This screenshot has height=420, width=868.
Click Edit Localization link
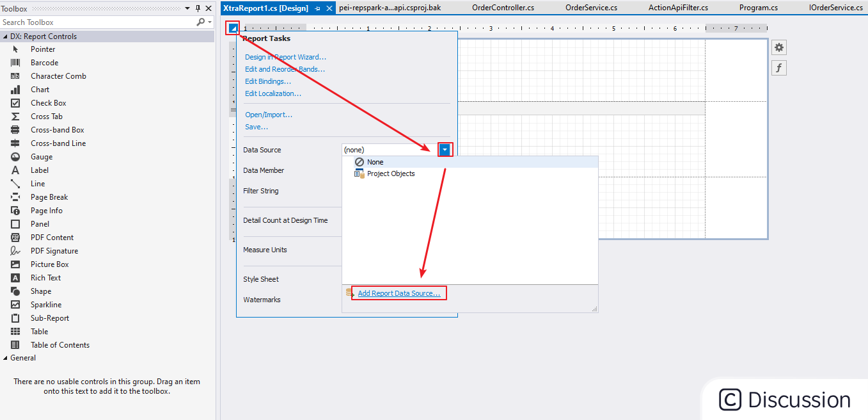(273, 93)
